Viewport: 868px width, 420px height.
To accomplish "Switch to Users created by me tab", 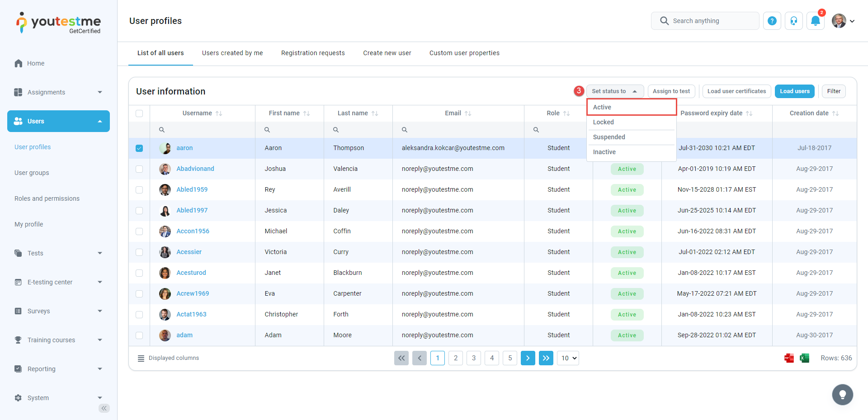I will pyautogui.click(x=232, y=53).
